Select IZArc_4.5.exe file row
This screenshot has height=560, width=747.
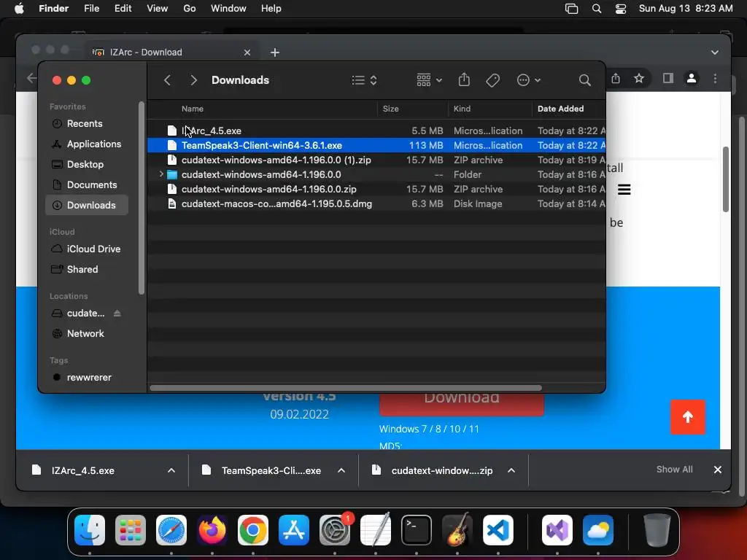click(376, 131)
